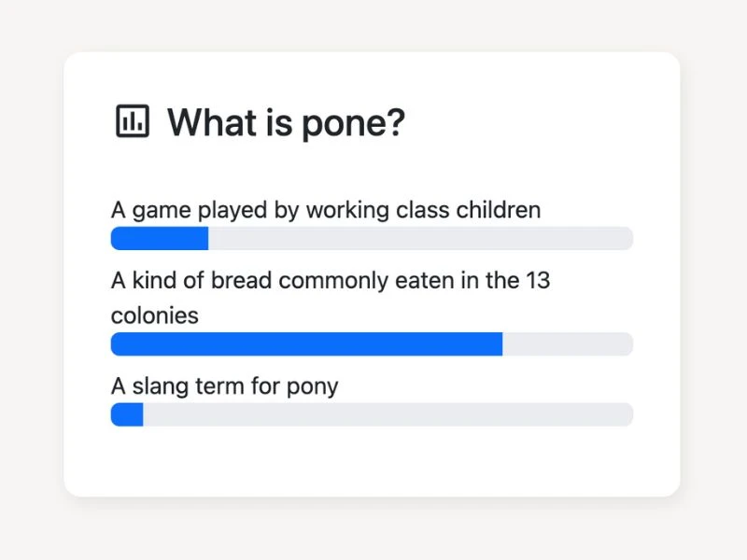
Task: Click the "What is pone?" poll heading
Action: pyautogui.click(x=286, y=122)
